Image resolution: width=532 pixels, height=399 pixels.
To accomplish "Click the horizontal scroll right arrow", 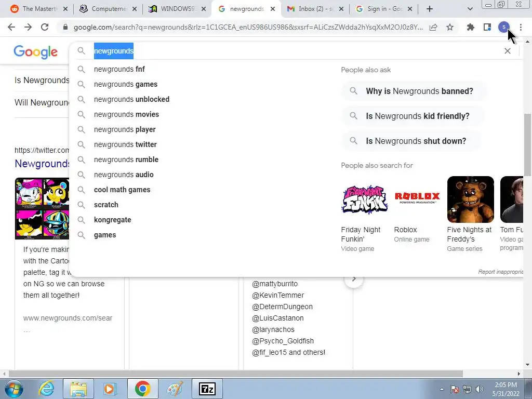I will (x=519, y=374).
